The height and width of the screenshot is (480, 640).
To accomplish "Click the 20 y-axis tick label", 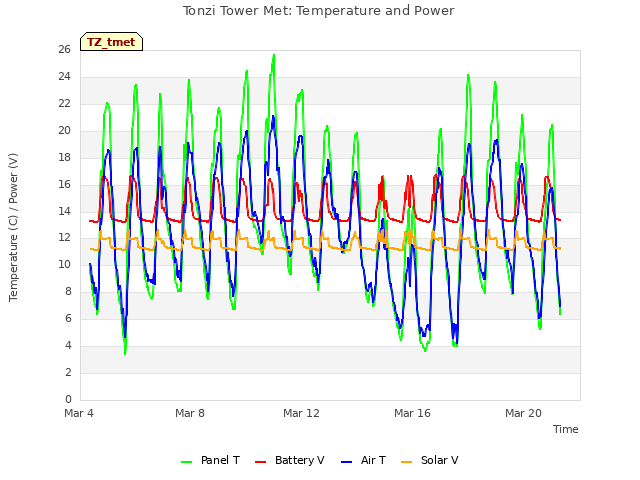I will 64,131.
